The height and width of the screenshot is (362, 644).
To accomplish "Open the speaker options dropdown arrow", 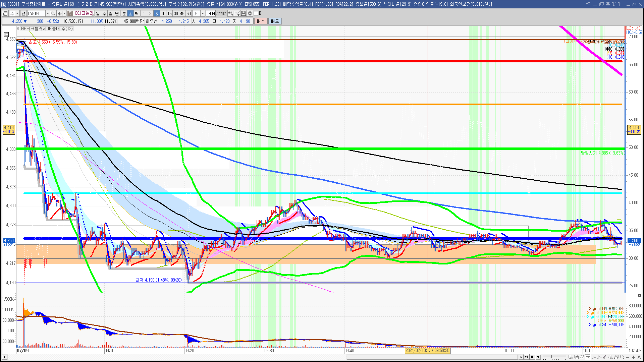I will pos(64,13).
